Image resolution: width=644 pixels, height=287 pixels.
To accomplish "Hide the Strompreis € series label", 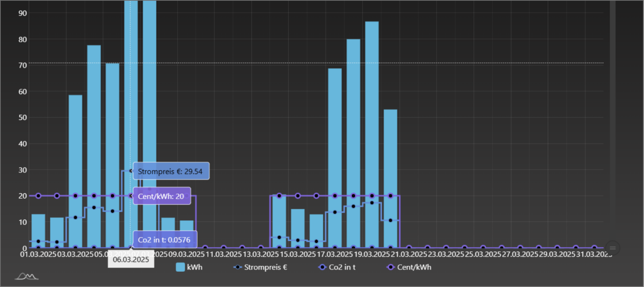I will tap(265, 267).
